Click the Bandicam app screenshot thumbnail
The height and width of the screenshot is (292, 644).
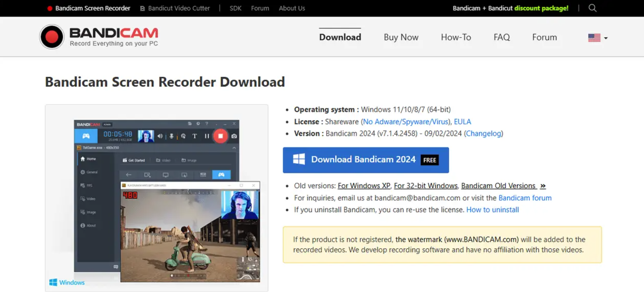[157, 198]
